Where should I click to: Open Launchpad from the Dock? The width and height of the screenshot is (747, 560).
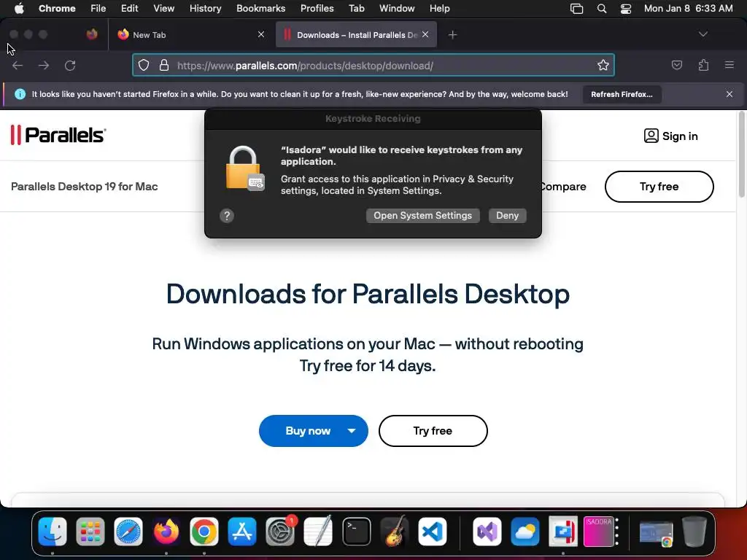(90, 532)
